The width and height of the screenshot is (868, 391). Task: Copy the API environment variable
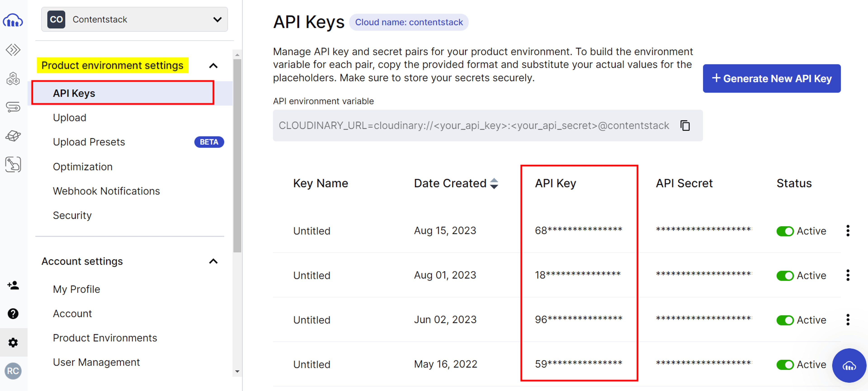pos(685,125)
